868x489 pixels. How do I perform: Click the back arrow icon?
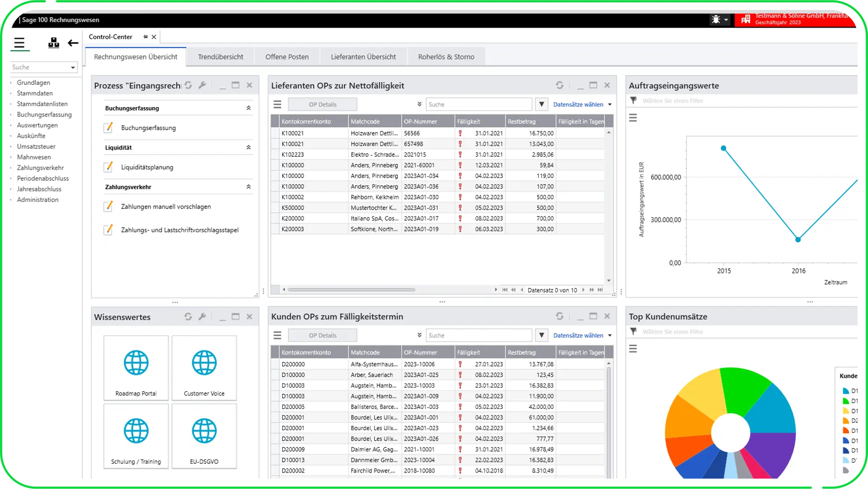[x=73, y=43]
